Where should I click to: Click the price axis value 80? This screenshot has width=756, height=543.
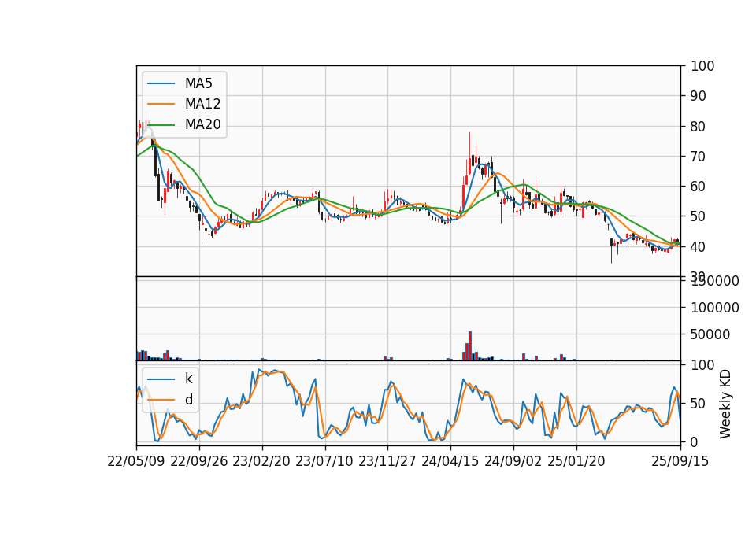tap(699, 126)
